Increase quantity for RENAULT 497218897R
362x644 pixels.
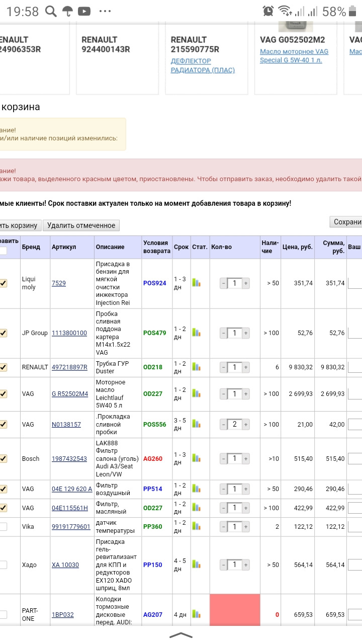(x=246, y=368)
